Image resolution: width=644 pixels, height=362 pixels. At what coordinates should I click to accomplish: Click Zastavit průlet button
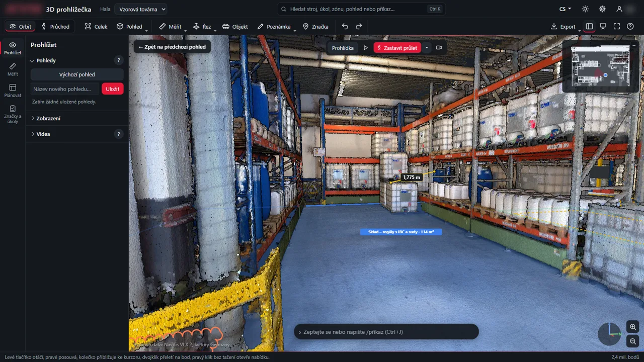[397, 48]
